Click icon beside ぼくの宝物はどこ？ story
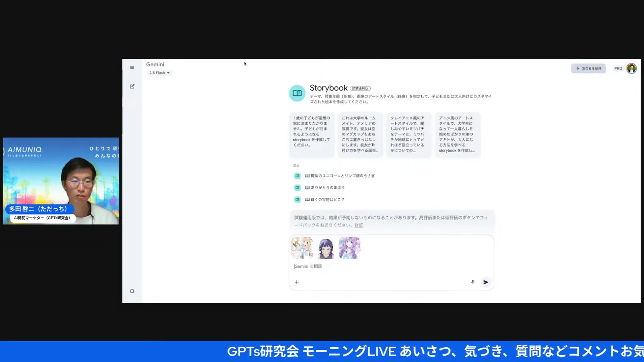644x362 pixels. pyautogui.click(x=297, y=199)
